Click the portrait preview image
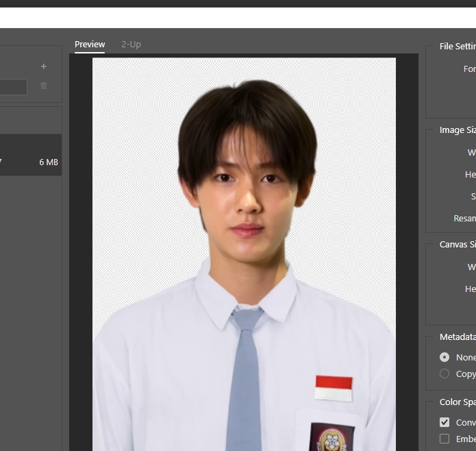The height and width of the screenshot is (451, 476). (244, 254)
